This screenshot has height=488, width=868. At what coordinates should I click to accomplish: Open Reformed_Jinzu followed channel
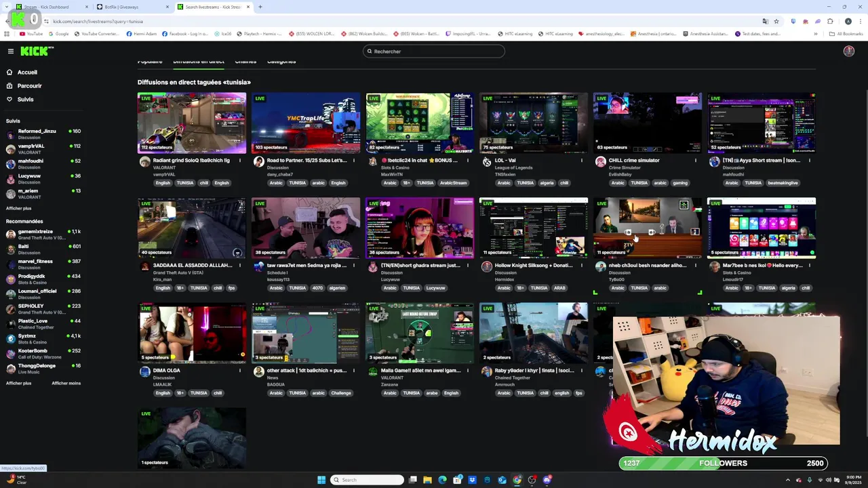click(x=43, y=134)
